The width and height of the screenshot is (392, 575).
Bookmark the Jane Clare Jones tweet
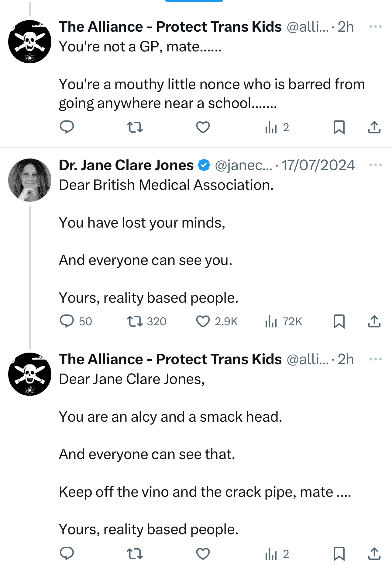point(339,321)
